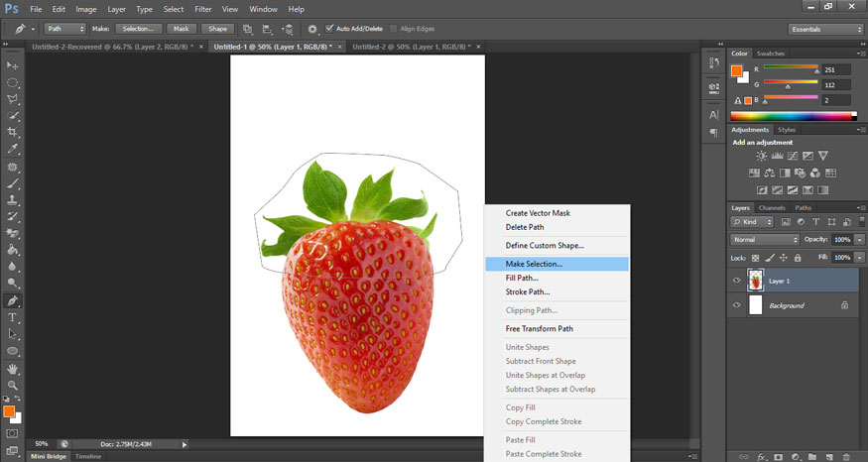Screen dimensions: 868x462
Task: Click the orange foreground color swatch in toolbar
Action: (x=9, y=410)
